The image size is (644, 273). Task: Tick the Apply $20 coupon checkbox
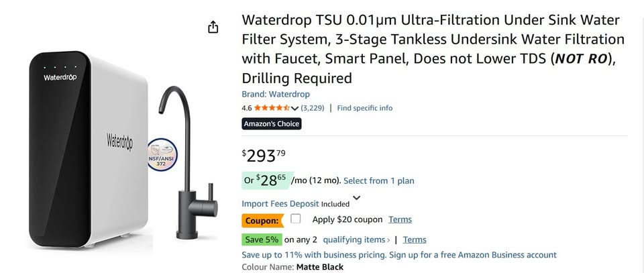point(296,219)
